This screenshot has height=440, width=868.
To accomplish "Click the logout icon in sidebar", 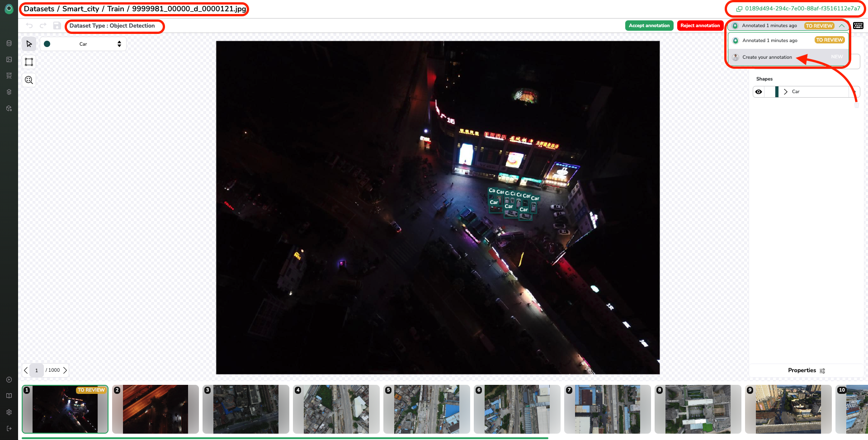I will pyautogui.click(x=9, y=429).
